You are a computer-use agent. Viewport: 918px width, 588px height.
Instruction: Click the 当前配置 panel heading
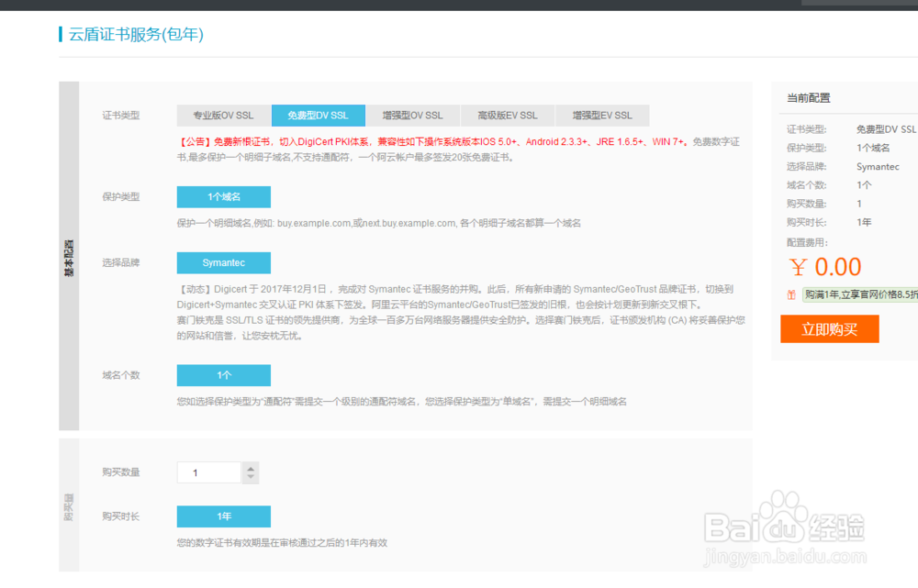point(808,98)
